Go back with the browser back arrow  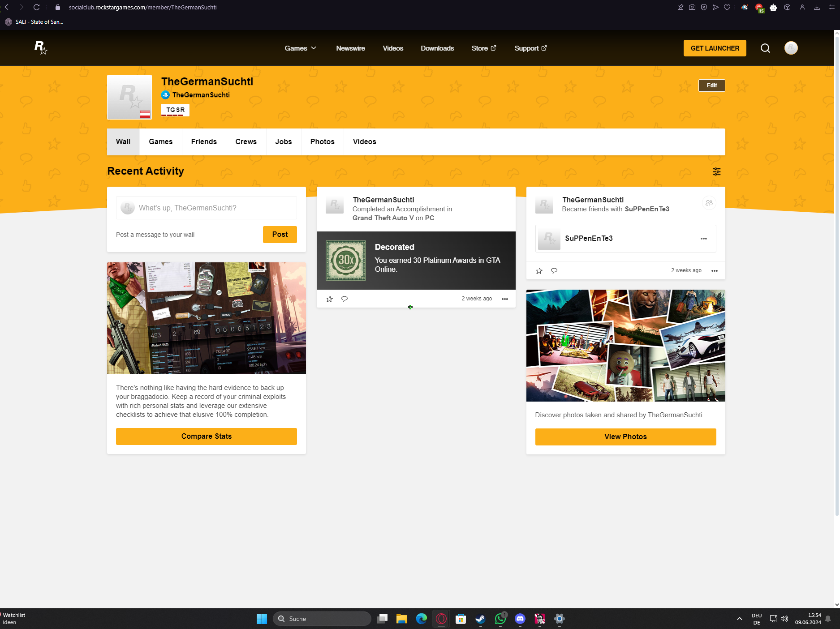tap(7, 7)
